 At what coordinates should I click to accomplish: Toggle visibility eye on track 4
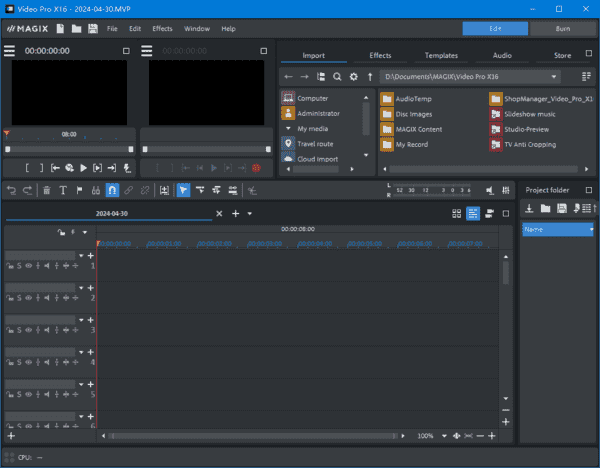click(29, 362)
